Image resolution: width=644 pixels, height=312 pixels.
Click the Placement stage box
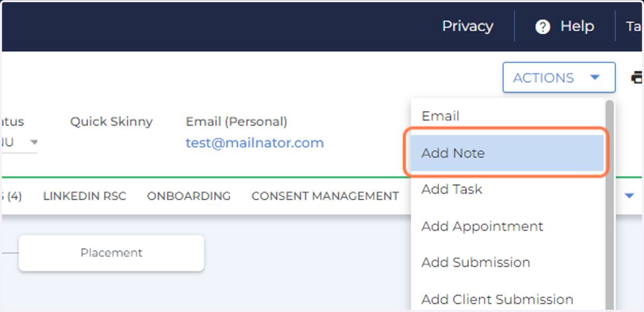click(112, 252)
